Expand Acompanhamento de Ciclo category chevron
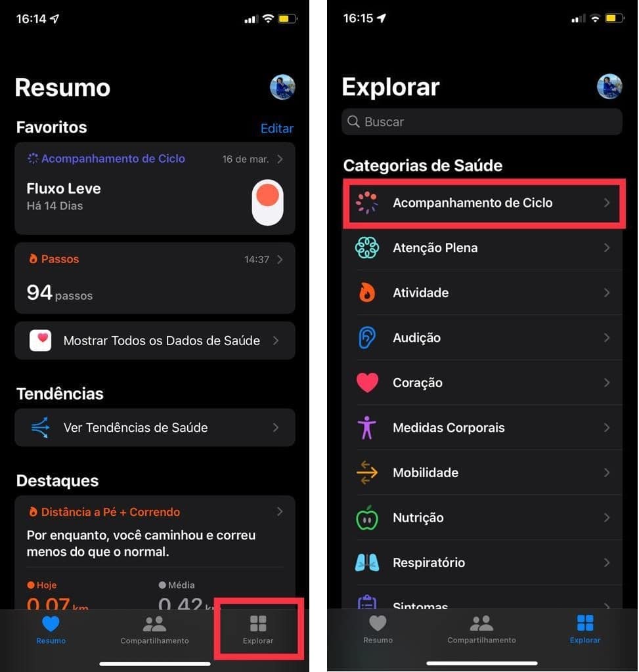This screenshot has width=639, height=672. click(x=607, y=203)
